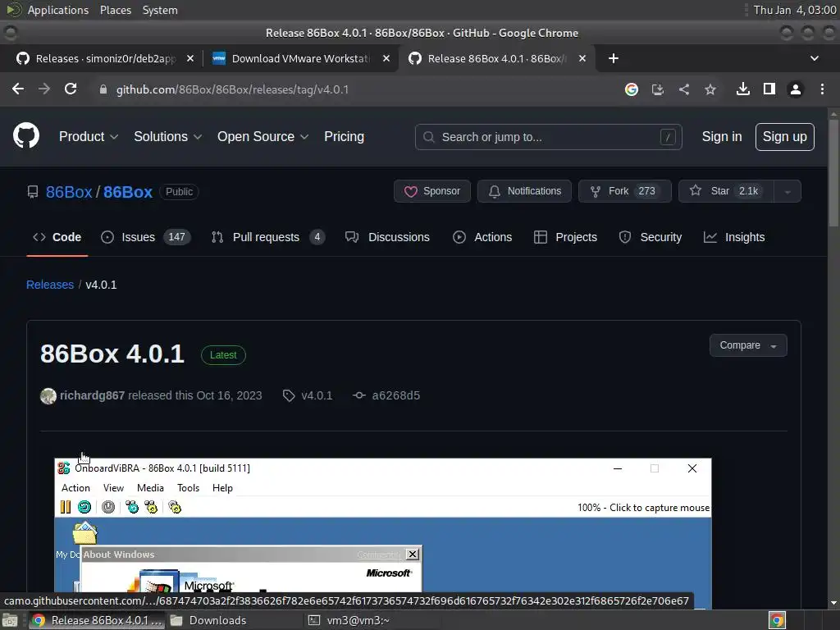Click the commit a6268d5 icon

tap(359, 395)
